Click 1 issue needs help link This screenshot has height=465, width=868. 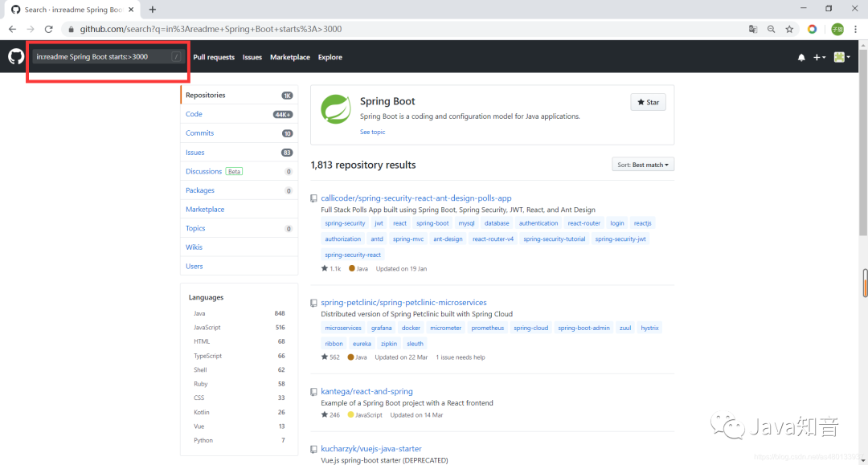pos(460,357)
